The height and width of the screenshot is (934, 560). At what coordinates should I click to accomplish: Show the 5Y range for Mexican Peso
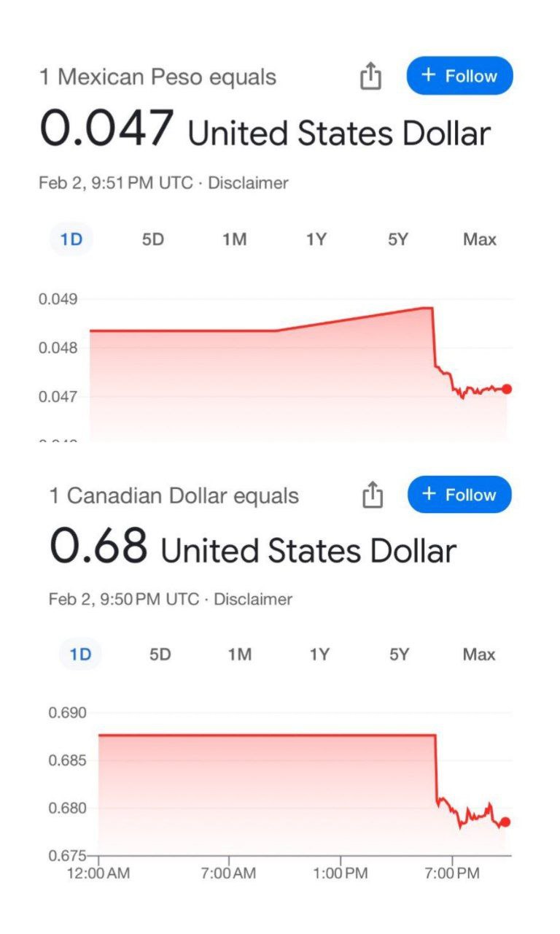point(397,239)
